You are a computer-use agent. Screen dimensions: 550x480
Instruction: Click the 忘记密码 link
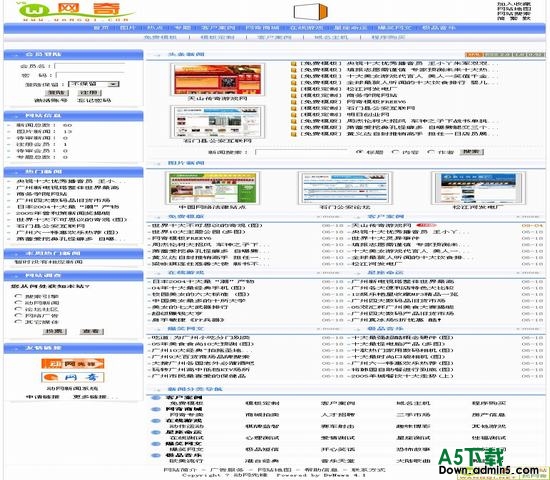[94, 101]
